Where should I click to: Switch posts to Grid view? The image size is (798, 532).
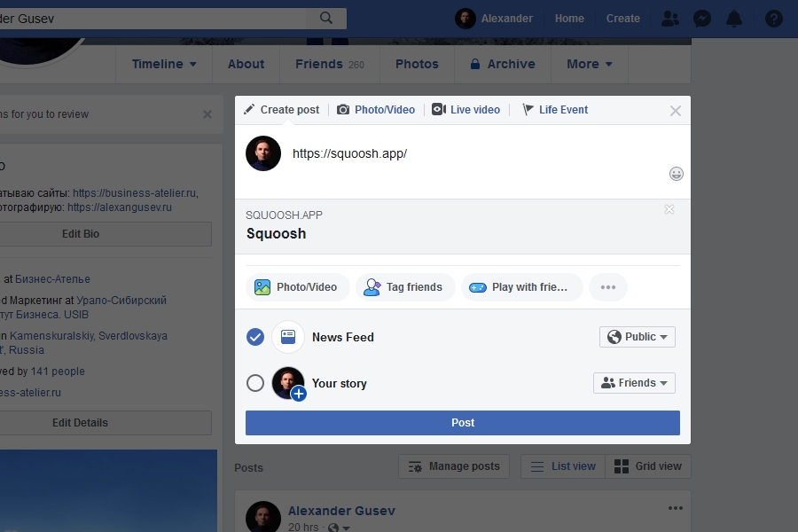648,466
